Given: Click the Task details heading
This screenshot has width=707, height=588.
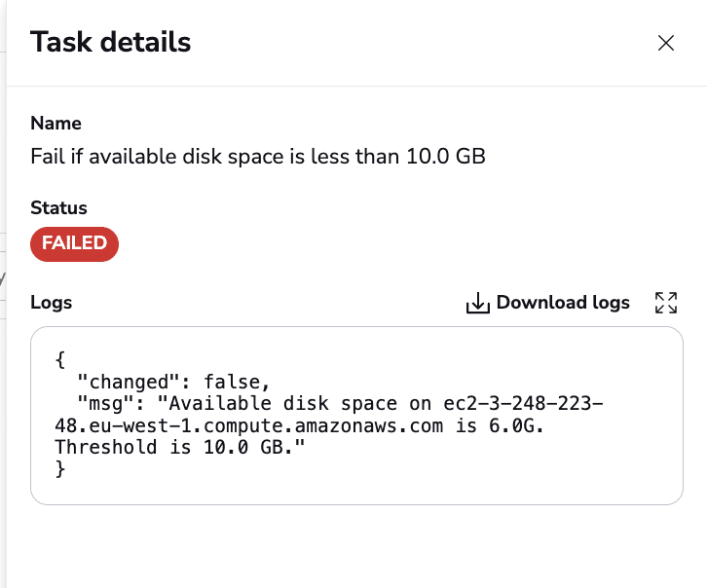Looking at the screenshot, I should click(110, 42).
